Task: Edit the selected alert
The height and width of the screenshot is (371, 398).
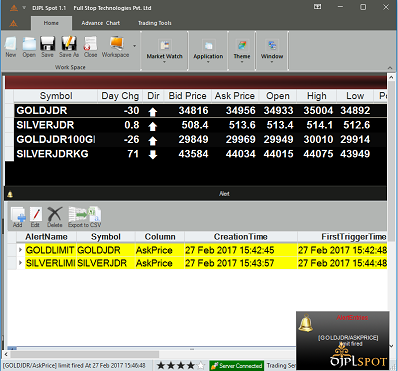Action: pyautogui.click(x=35, y=217)
